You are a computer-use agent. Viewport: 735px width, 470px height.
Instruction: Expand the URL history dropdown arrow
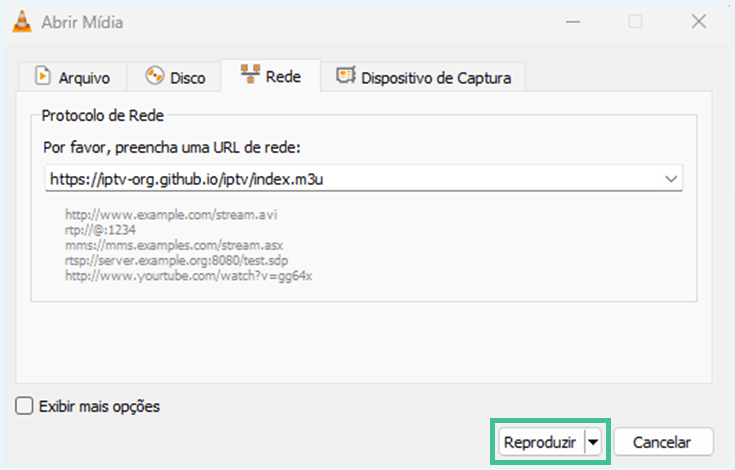[671, 179]
